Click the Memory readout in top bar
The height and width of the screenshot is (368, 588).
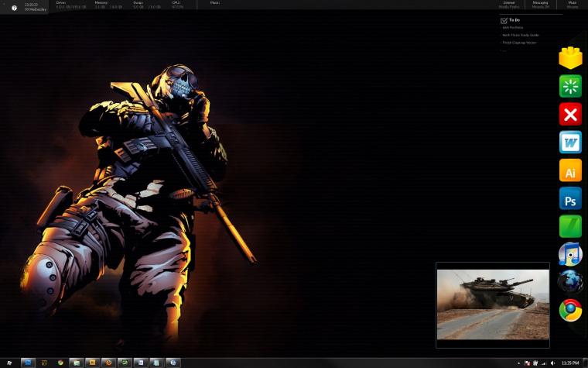[x=108, y=5]
